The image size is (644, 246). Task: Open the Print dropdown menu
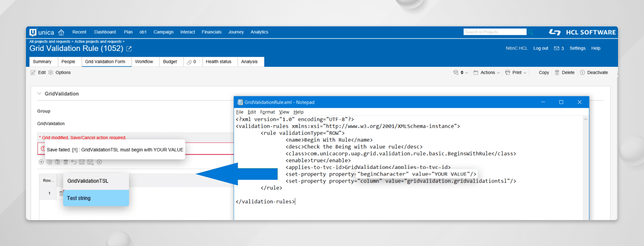pos(516,73)
